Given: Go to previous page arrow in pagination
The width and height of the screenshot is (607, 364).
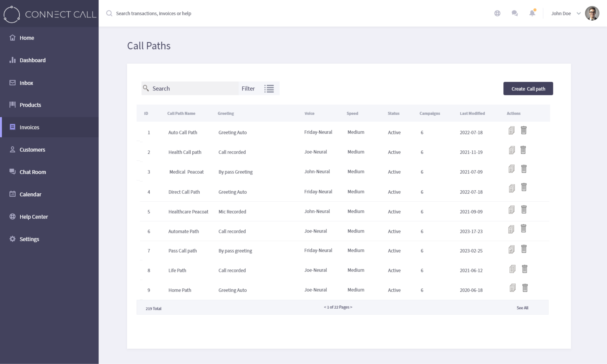Looking at the screenshot, I should (325, 307).
